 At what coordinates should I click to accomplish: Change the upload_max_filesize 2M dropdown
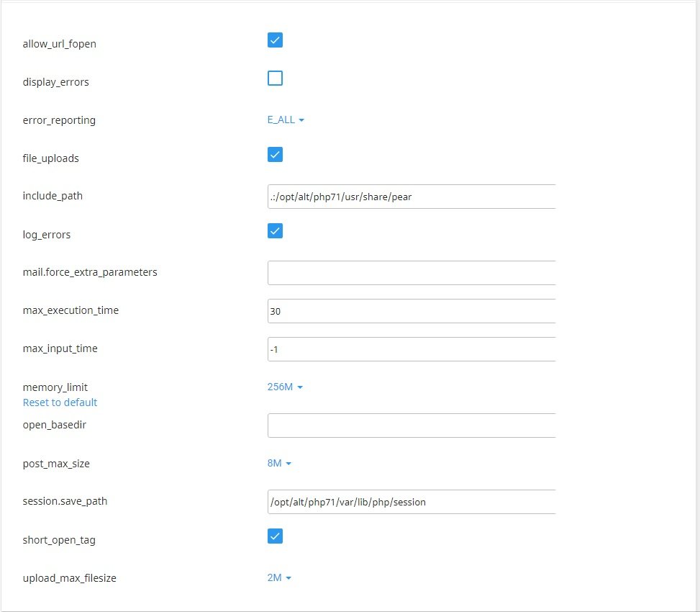(x=279, y=577)
